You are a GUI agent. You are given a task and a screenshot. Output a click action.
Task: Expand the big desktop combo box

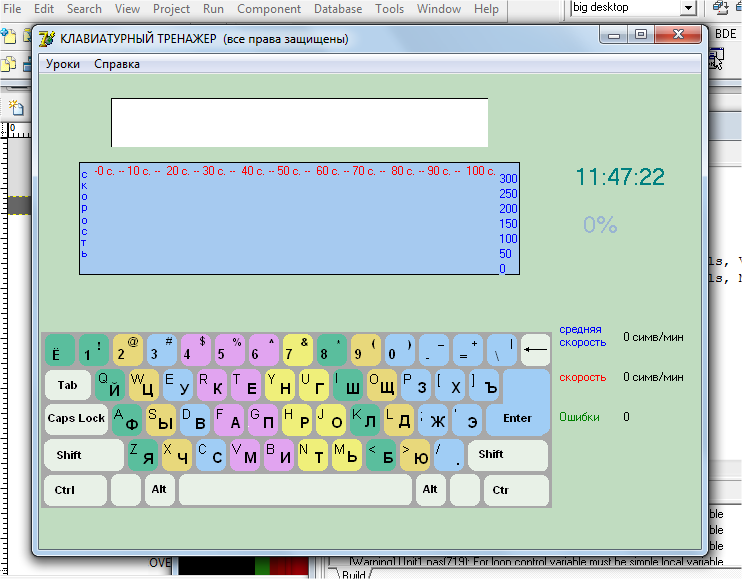(688, 8)
